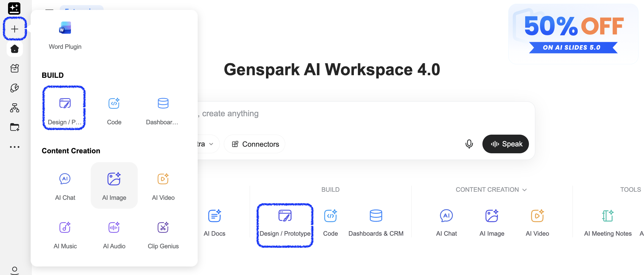Screen dimensions: 644x275
Task: Open Dashboards & CRM on the main page
Action: (376, 223)
